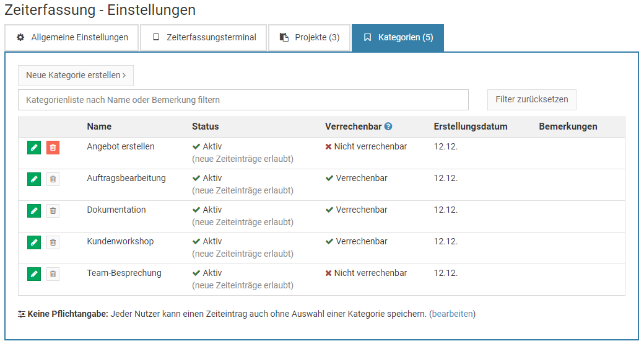Edit the Dokumentation category
Viewport: 644px width, 346px height.
(34, 211)
